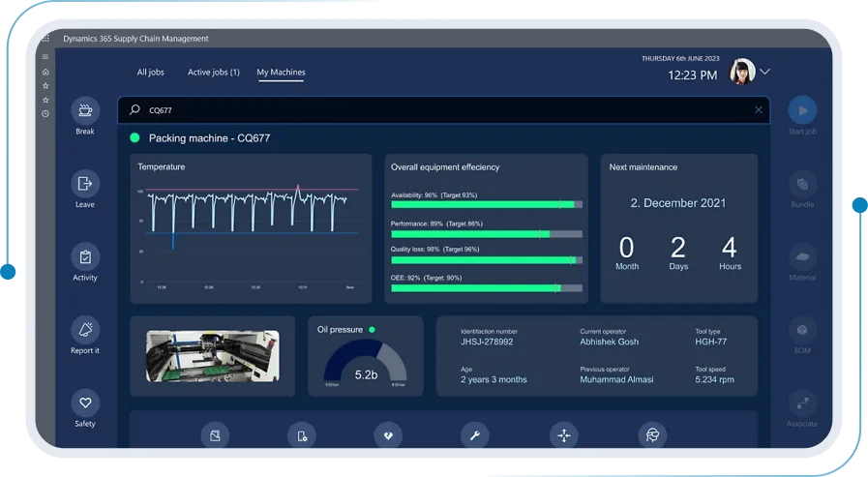Click the user profile avatar
The width and height of the screenshot is (868, 477).
pyautogui.click(x=742, y=72)
